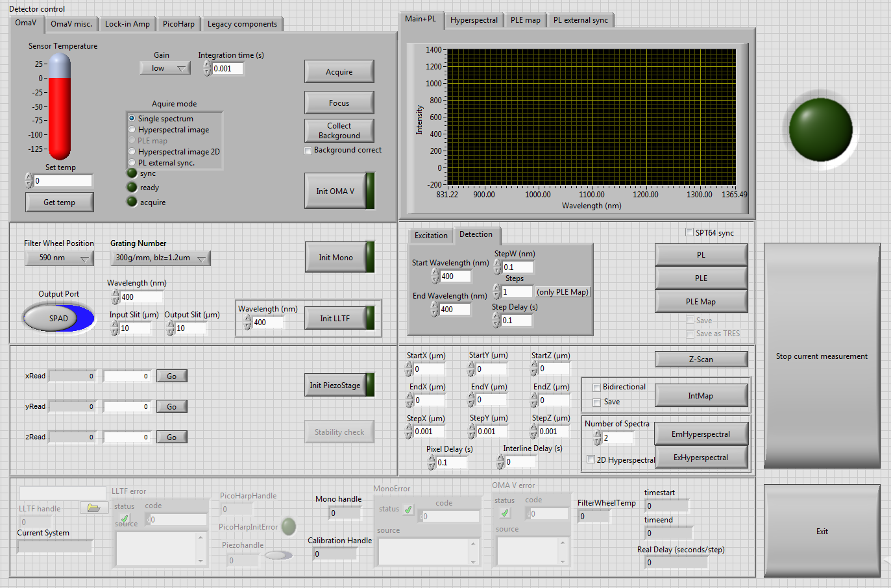
Task: Switch to the Excitation tab
Action: [430, 235]
